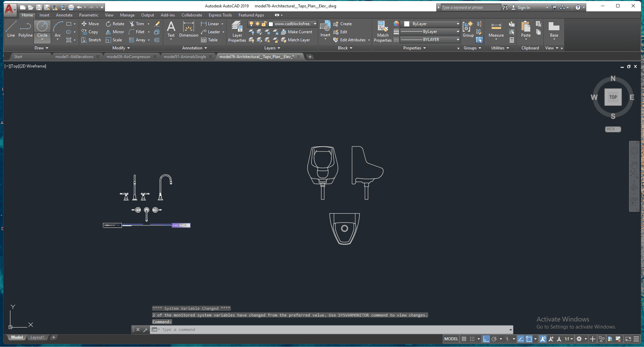The image size is (644, 347).
Task: Click the command line input field
Action: (x=302, y=330)
